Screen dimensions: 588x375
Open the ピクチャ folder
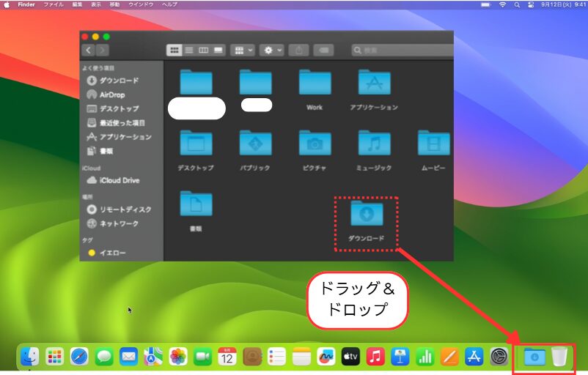point(315,144)
